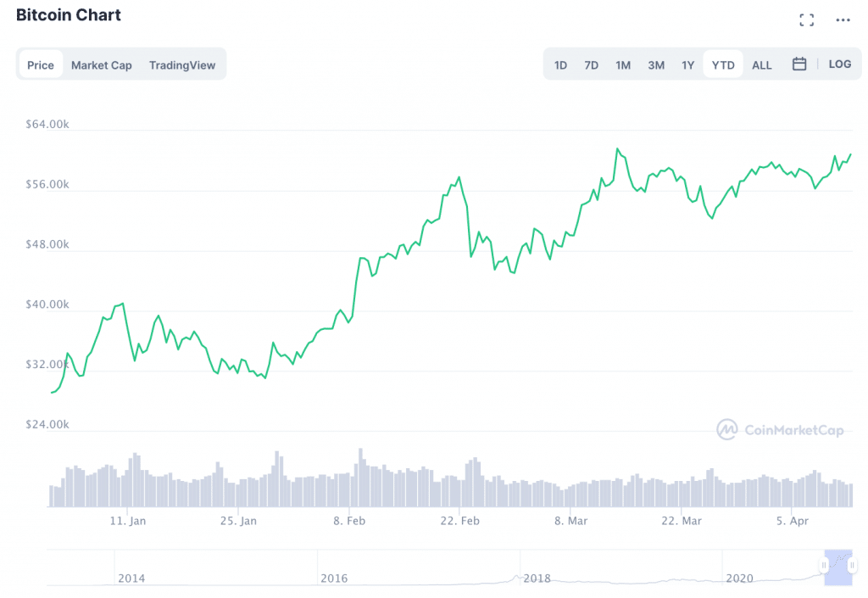Click the tallest volume bar near 8 Feb
The width and height of the screenshot is (868, 598).
point(360,477)
